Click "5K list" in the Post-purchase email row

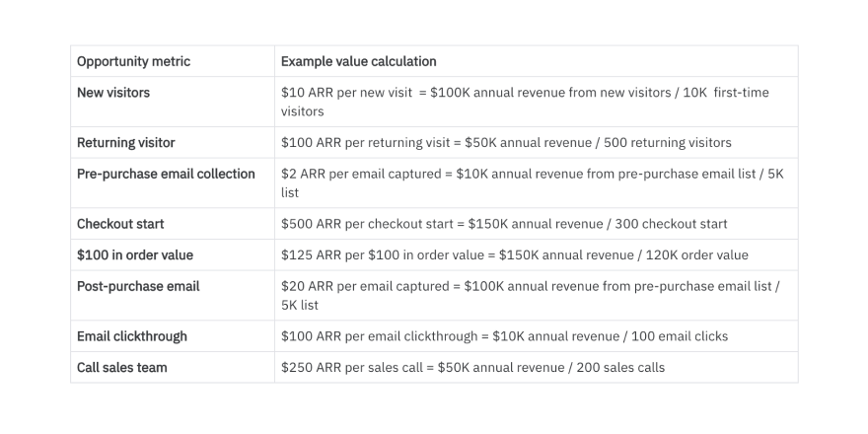pyautogui.click(x=304, y=306)
